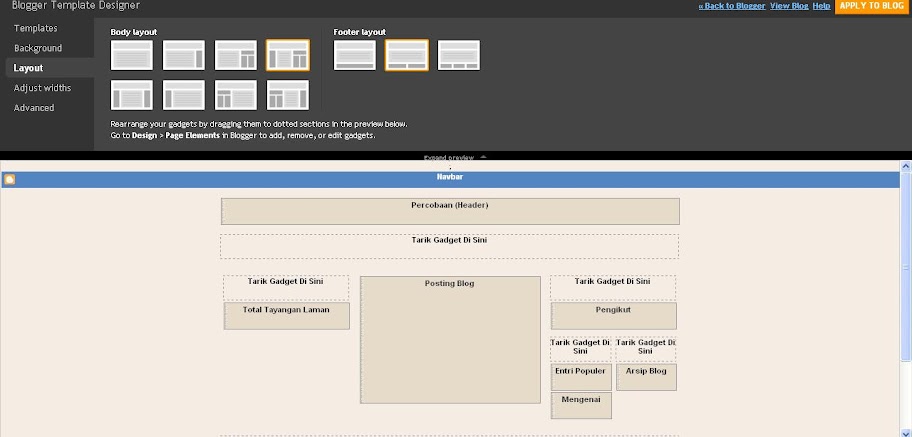
Task: Select the Pengikut gadget
Action: 614,316
